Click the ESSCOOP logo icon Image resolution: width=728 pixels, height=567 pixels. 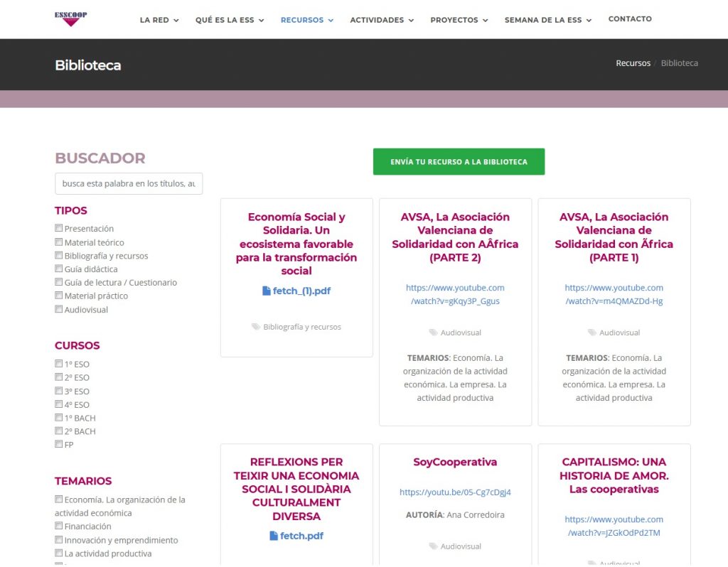click(71, 18)
